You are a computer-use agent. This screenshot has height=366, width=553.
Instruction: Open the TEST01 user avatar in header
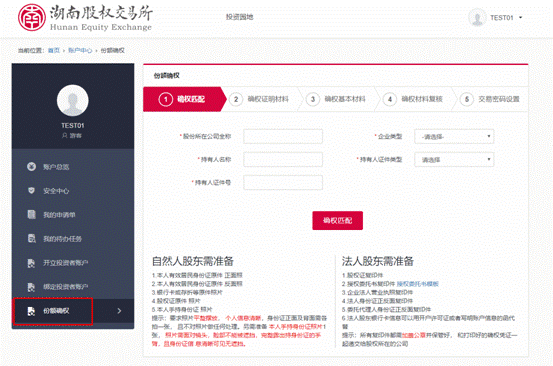coord(477,17)
